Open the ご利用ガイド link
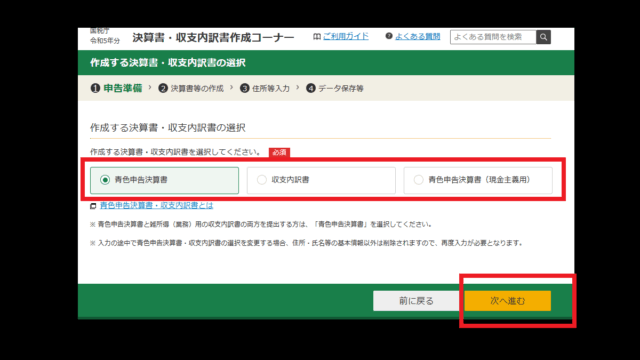640x360 pixels. coord(346,36)
